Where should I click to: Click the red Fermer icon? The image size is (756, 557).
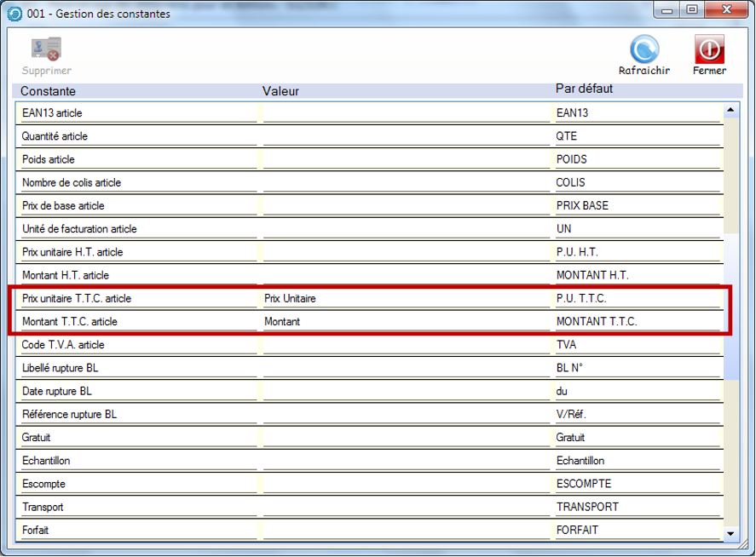[x=709, y=49]
